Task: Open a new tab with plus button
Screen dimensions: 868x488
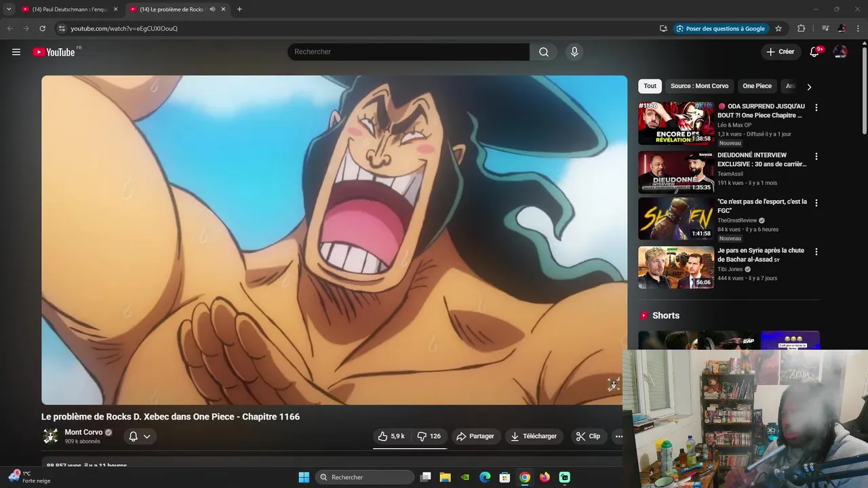Action: click(239, 9)
